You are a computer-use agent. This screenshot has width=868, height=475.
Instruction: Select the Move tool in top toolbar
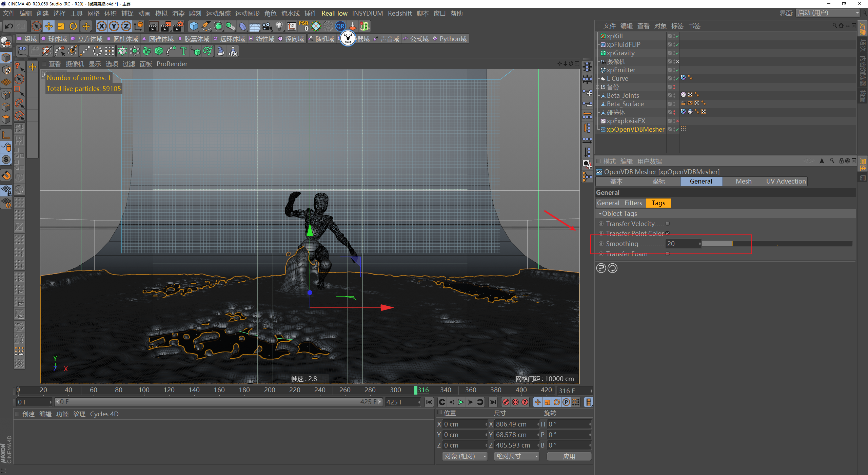coord(49,26)
